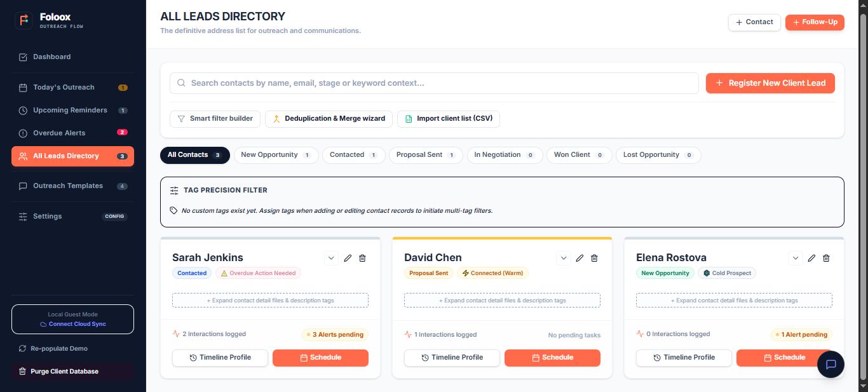Open the chat bubble floating button
This screenshot has height=392, width=868.
point(831,365)
